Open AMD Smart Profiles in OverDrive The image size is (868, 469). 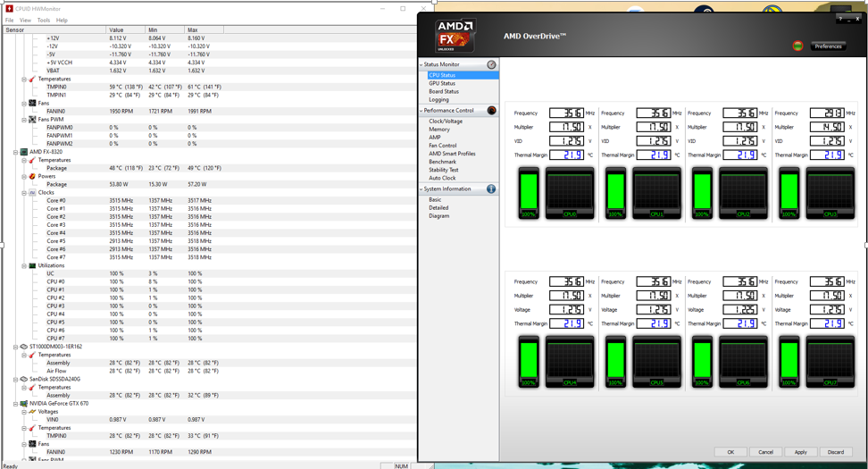click(452, 154)
